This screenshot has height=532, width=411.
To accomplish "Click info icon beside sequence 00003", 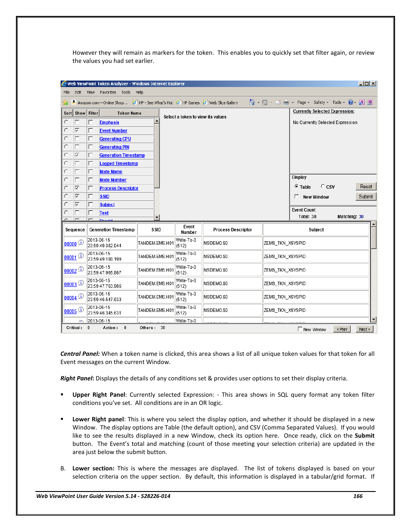I will pyautogui.click(x=81, y=283).
